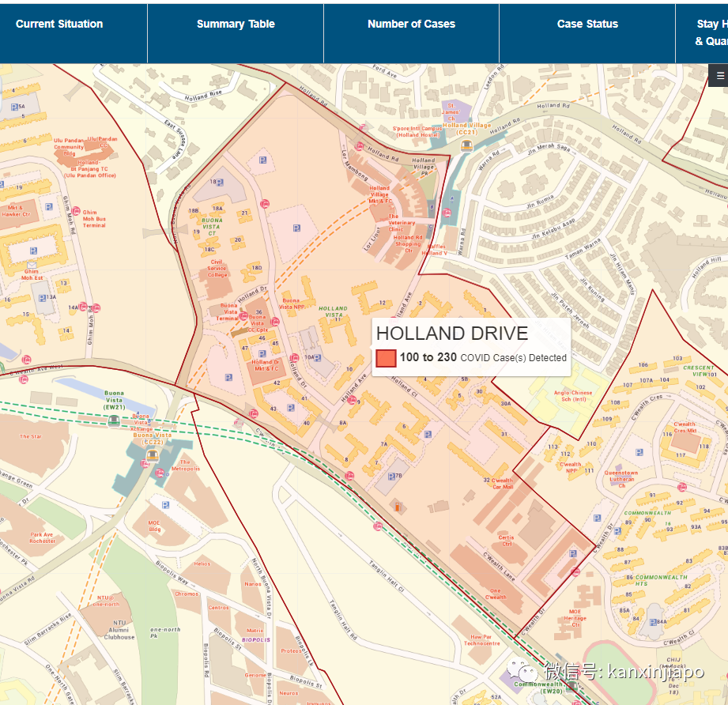Click the MOE Heritage Ctr label

575,618
